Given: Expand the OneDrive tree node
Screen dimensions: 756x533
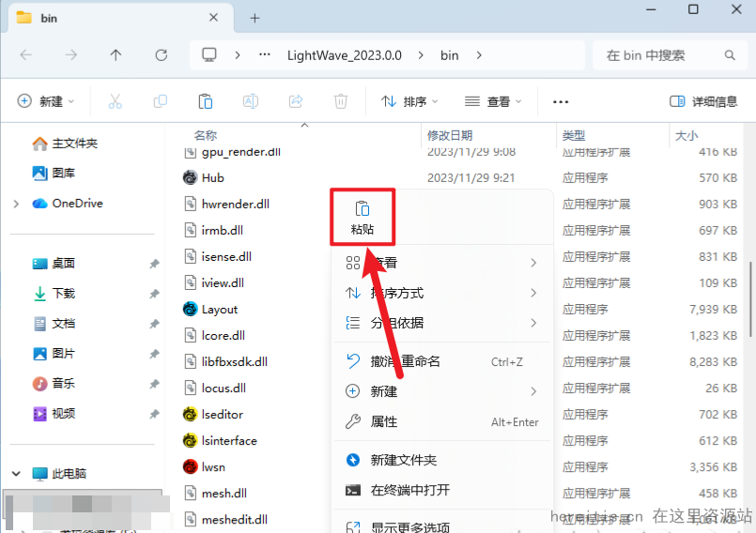Looking at the screenshot, I should click(x=16, y=204).
